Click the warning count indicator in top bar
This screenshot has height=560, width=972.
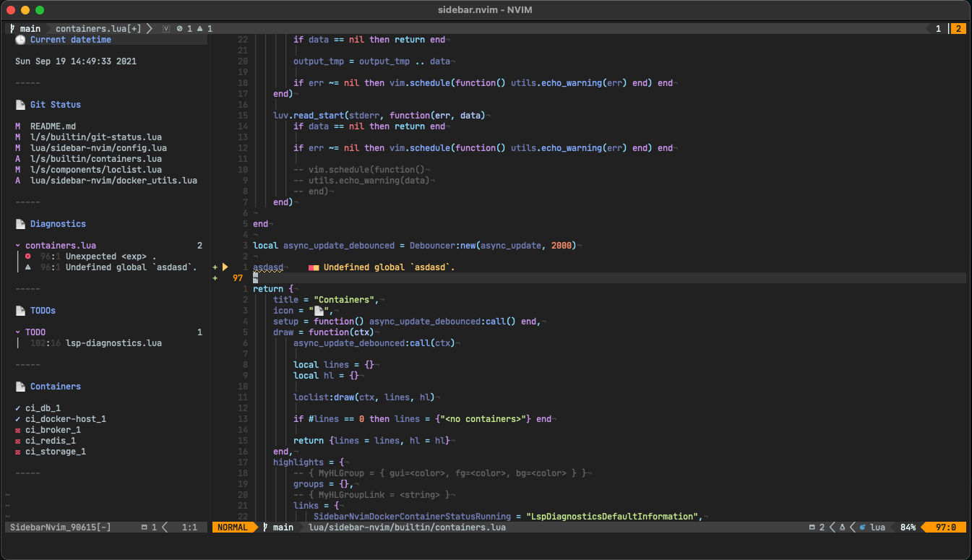pos(205,29)
